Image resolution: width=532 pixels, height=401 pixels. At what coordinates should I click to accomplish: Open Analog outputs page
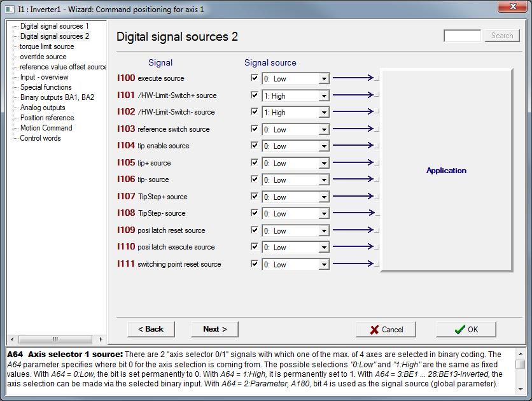coord(43,108)
